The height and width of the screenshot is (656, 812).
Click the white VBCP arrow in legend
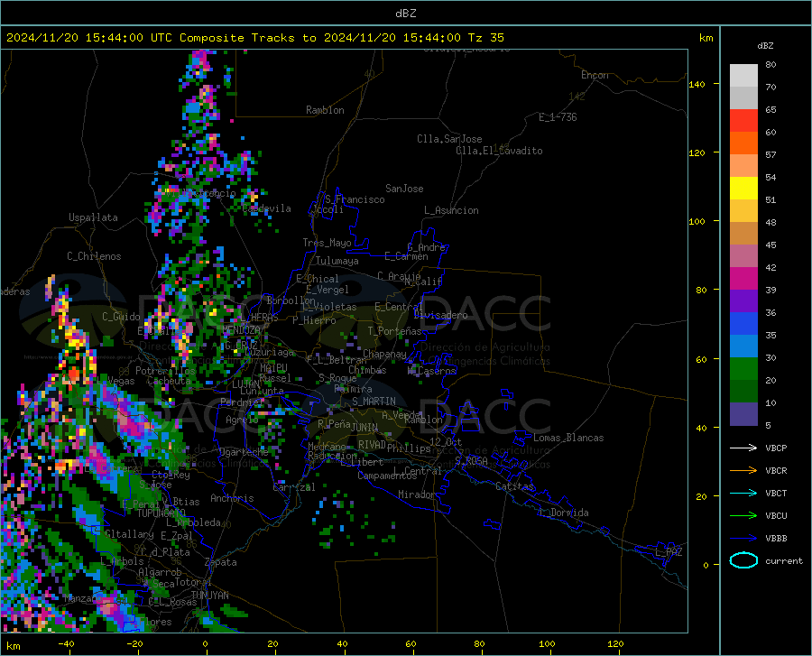click(743, 448)
